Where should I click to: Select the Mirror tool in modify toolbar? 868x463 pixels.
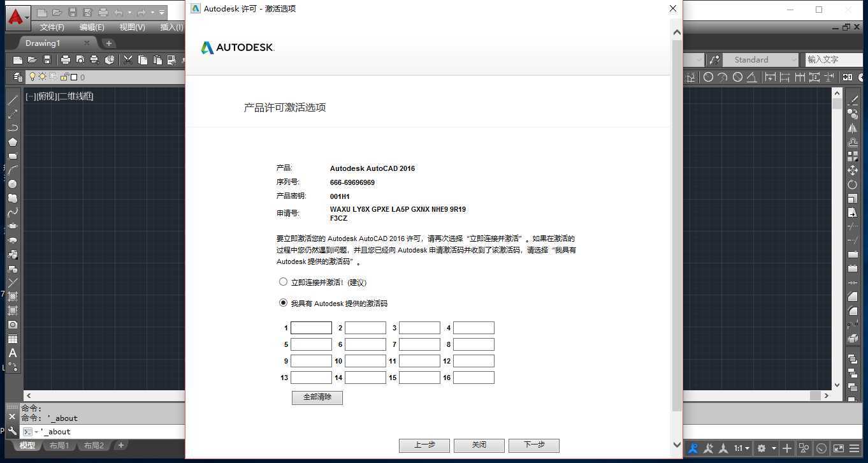(x=853, y=128)
